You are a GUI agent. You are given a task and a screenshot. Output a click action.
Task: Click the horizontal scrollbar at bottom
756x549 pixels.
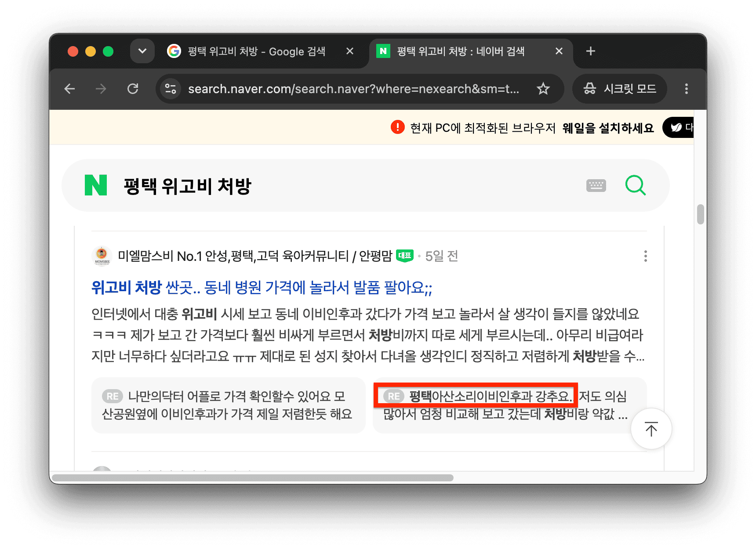click(252, 478)
